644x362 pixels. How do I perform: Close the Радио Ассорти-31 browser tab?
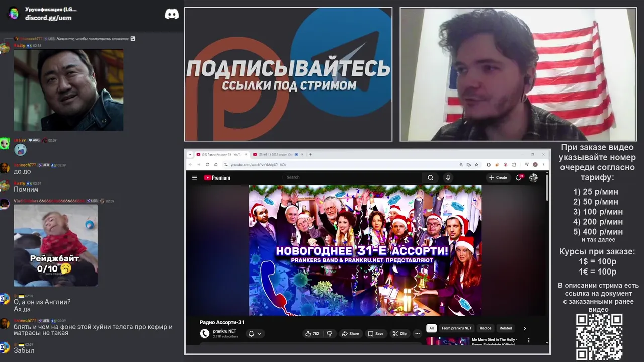click(x=246, y=154)
